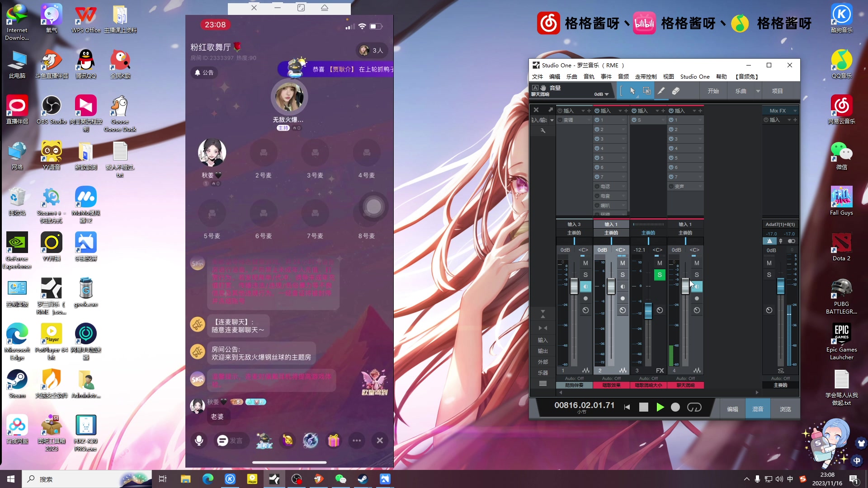Toggle power of 变调 insert on channel 1

[560, 120]
